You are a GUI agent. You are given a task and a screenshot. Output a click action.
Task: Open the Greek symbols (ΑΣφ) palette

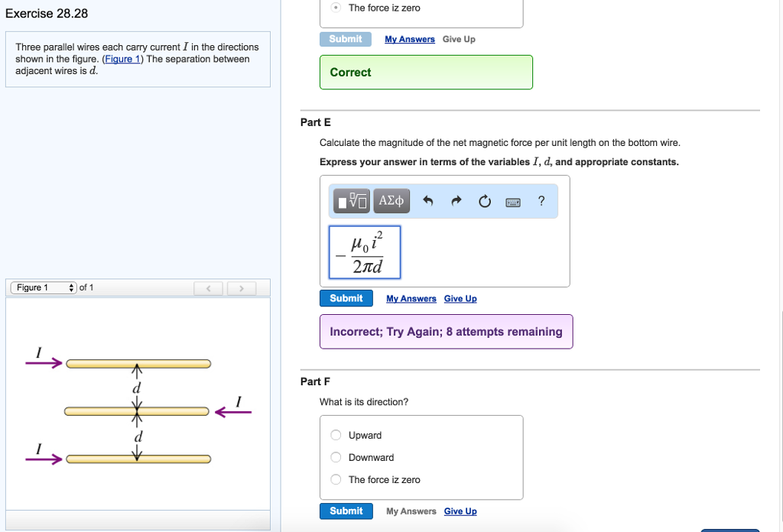point(391,200)
